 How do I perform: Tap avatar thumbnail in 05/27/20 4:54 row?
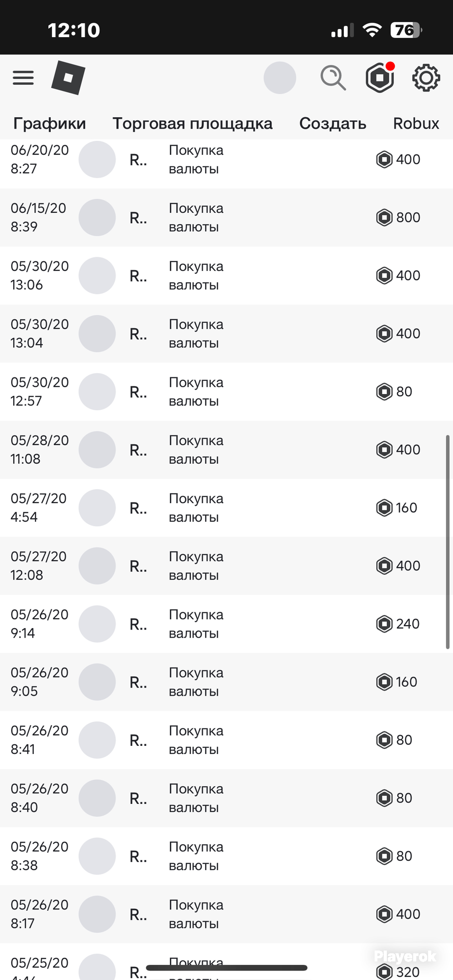[97, 508]
